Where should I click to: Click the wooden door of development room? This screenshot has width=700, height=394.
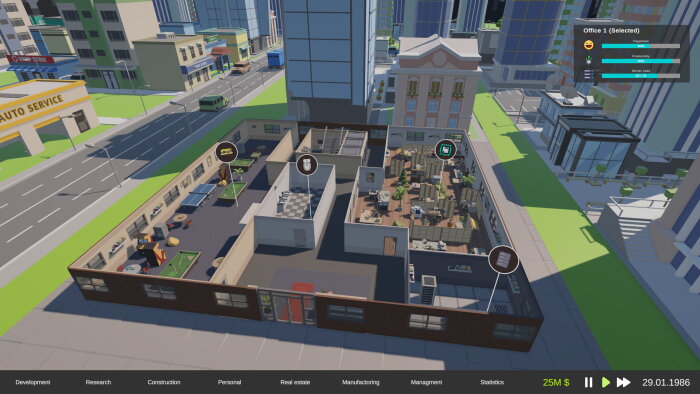click(390, 247)
